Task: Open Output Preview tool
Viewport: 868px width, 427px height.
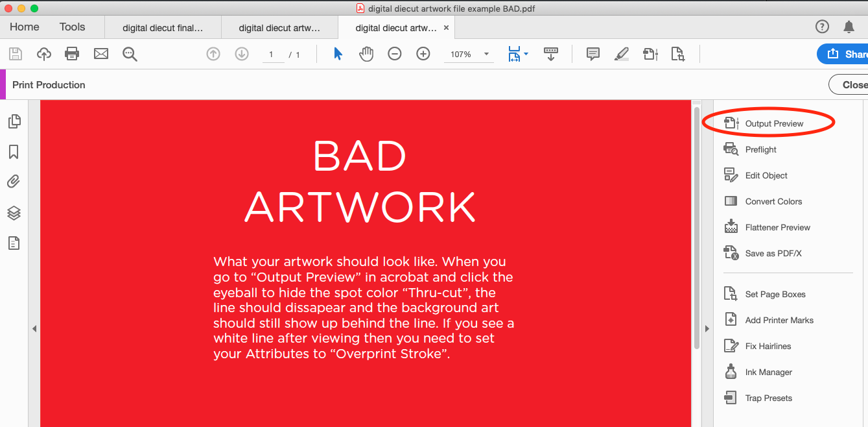Action: pyautogui.click(x=765, y=123)
